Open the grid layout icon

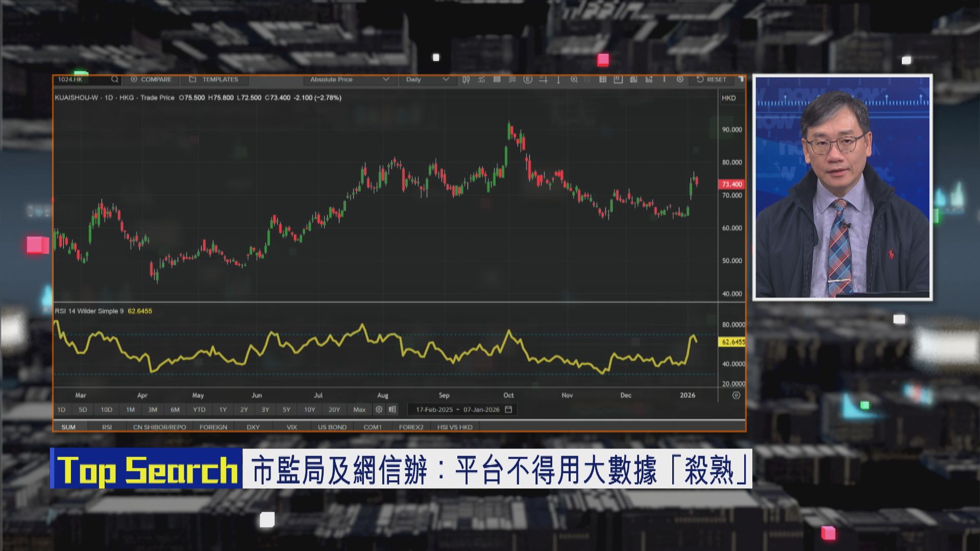[x=603, y=80]
